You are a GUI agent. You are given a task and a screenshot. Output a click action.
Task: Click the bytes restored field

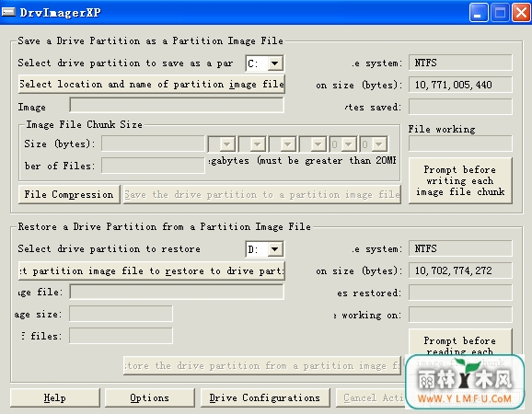pyautogui.click(x=460, y=293)
